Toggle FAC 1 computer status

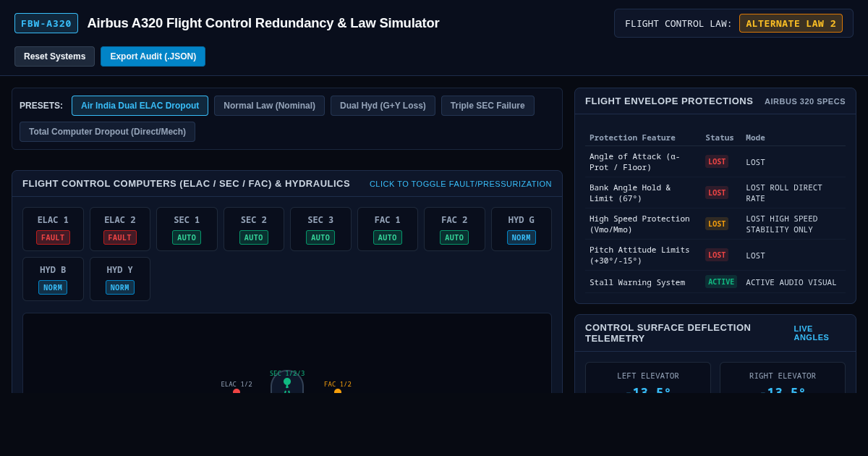pyautogui.click(x=388, y=229)
